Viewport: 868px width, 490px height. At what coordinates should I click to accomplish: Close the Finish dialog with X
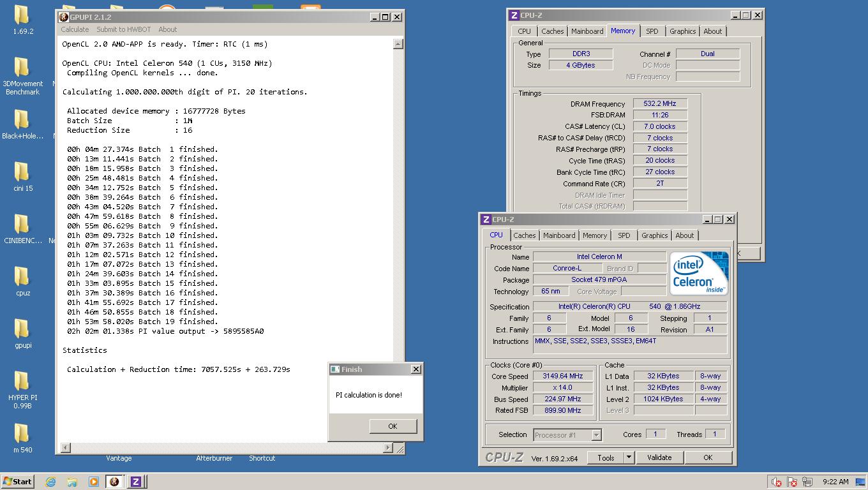tap(415, 369)
